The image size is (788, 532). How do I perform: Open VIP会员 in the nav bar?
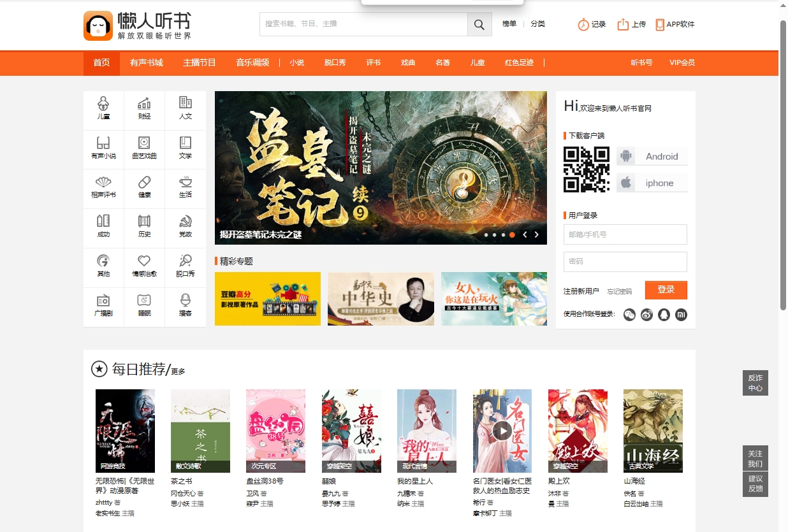point(682,62)
